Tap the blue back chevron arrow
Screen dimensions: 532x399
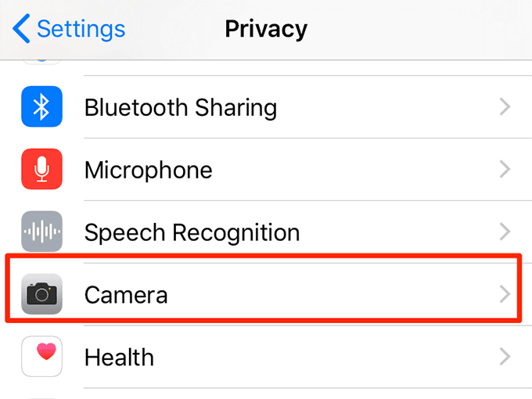[22, 29]
